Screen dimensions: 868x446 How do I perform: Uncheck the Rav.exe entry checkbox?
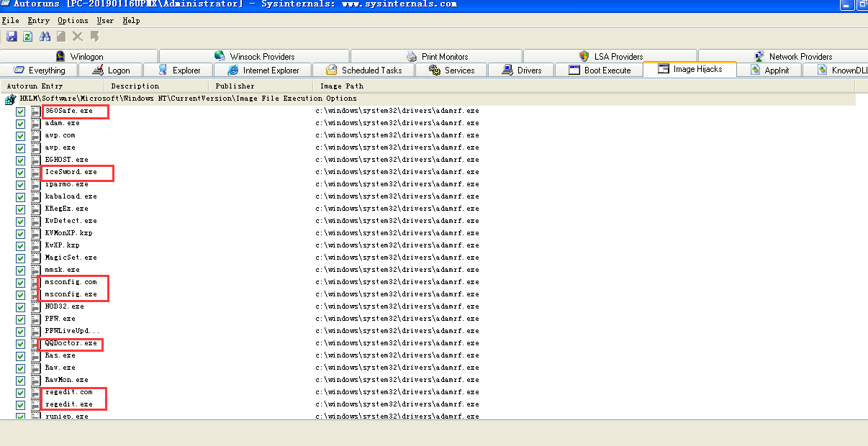(x=20, y=368)
